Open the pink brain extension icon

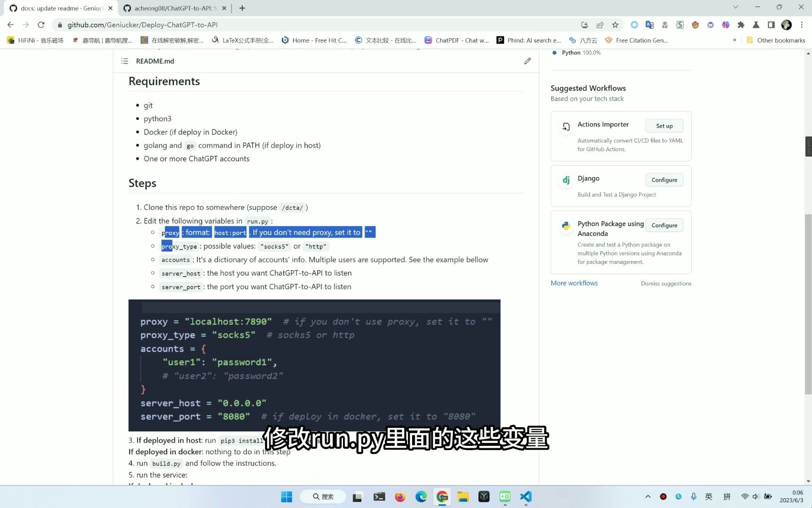(x=726, y=25)
